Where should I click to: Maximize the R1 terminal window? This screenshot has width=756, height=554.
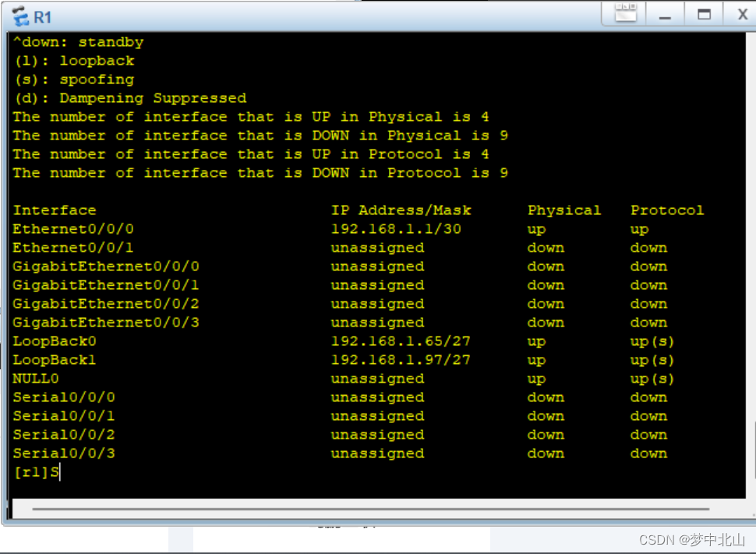(x=704, y=15)
